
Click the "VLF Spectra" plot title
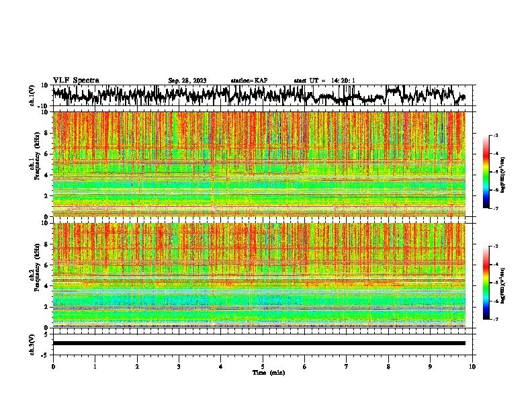tap(76, 81)
